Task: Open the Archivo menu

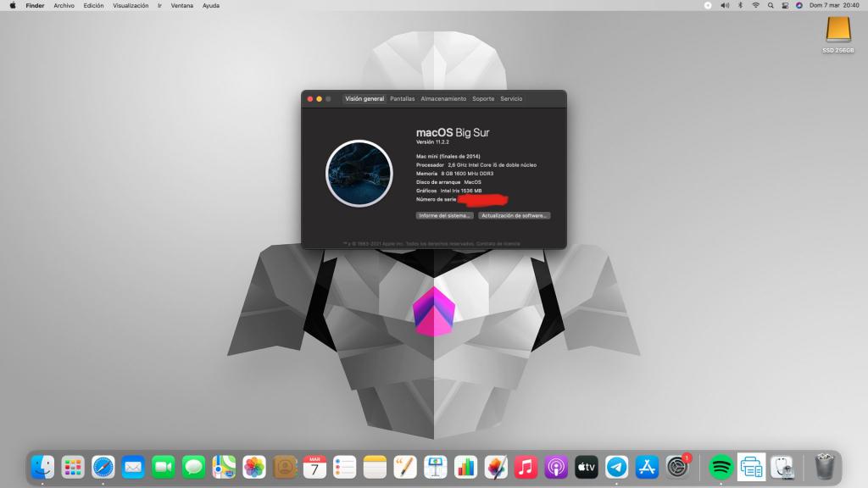Action: click(x=64, y=6)
